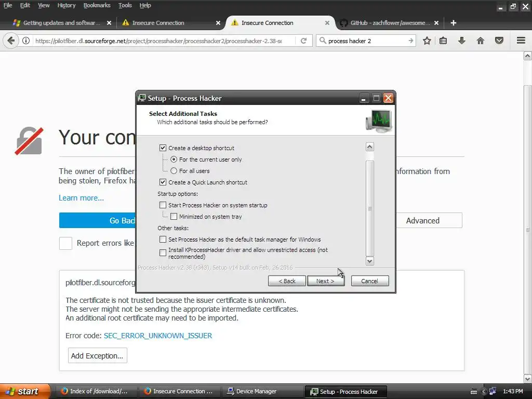Click the taskbar clock showing 1:43 PM
Viewport: 532px width, 399px height.
513,391
